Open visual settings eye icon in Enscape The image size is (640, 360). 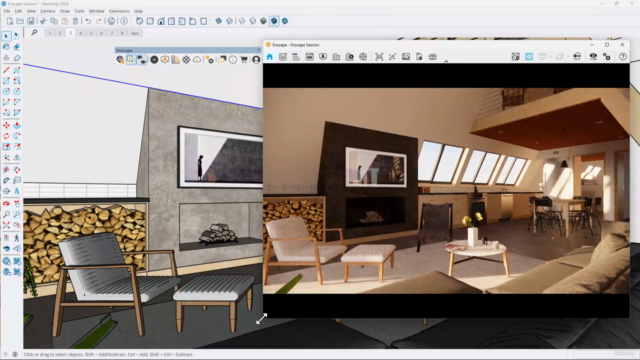[593, 57]
